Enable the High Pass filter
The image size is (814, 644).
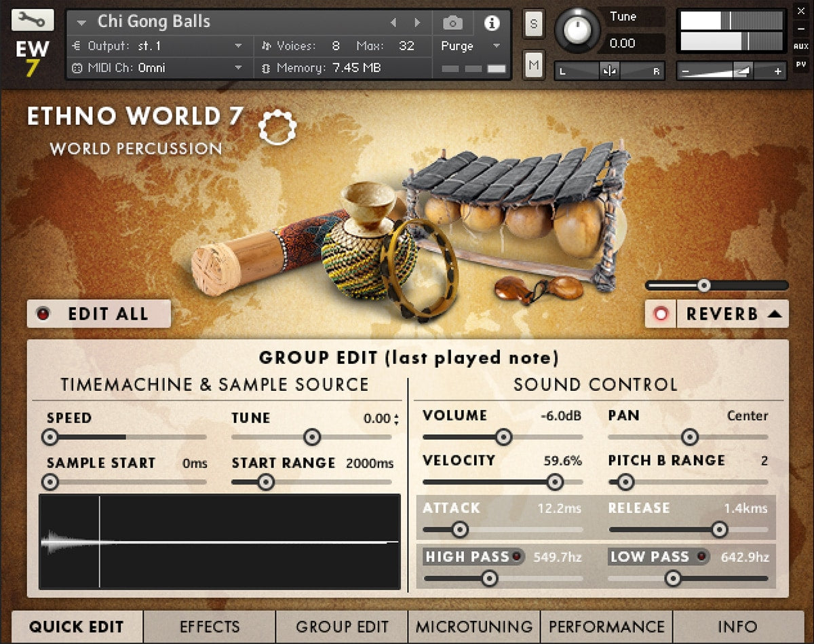coord(517,557)
